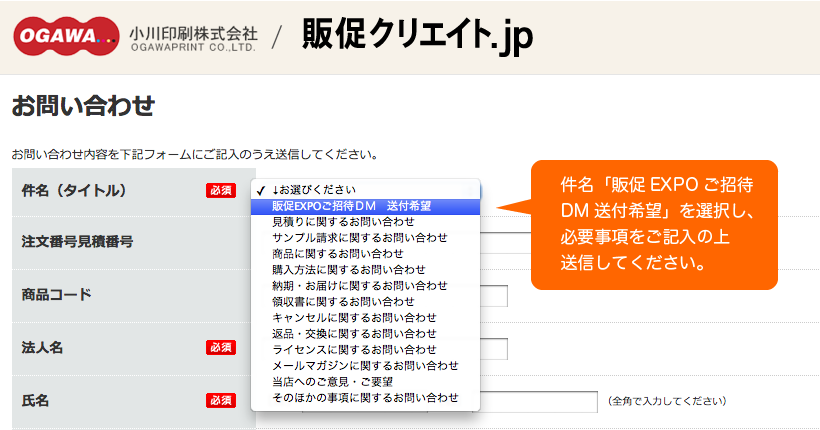This screenshot has width=820, height=430.
Task: Click 必須 badge beside 法人名
Action: point(221,347)
